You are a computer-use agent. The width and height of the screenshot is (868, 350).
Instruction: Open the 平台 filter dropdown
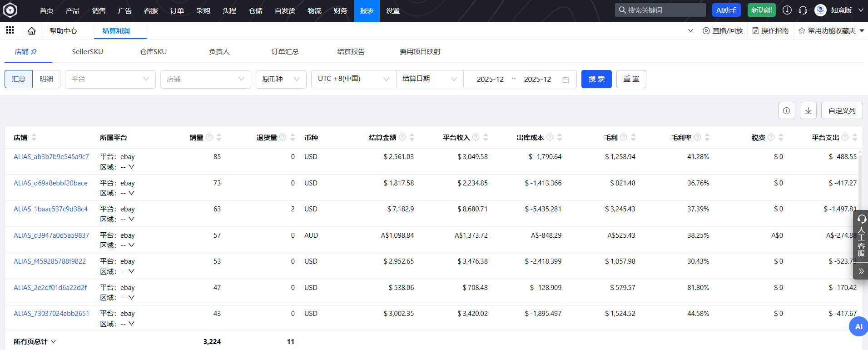coord(110,79)
